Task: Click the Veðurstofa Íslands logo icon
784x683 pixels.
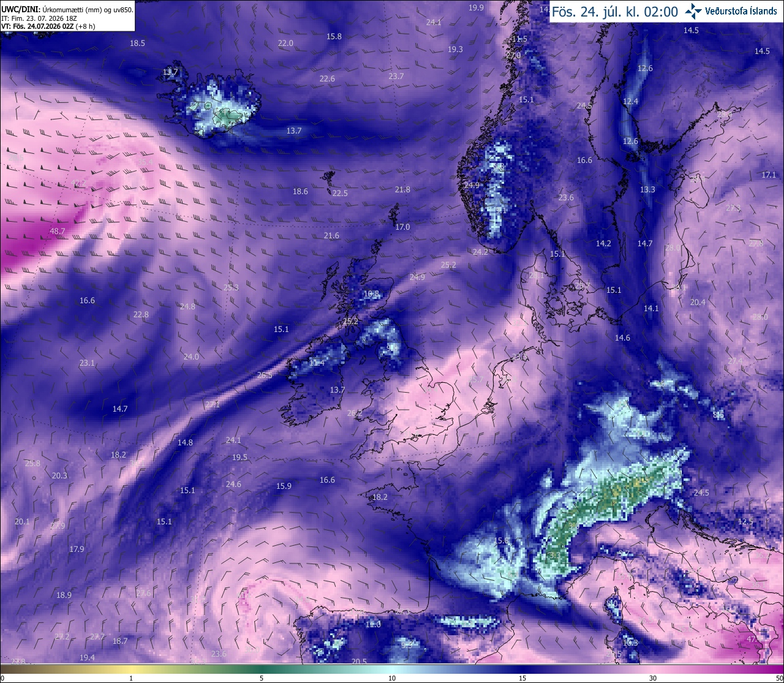Action: click(x=693, y=11)
